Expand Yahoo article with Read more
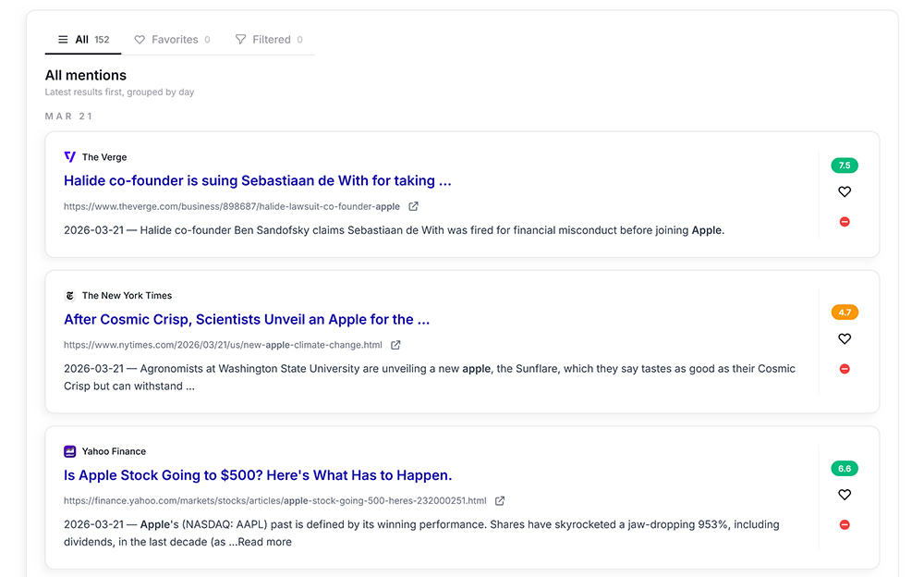924x577 pixels. 264,542
